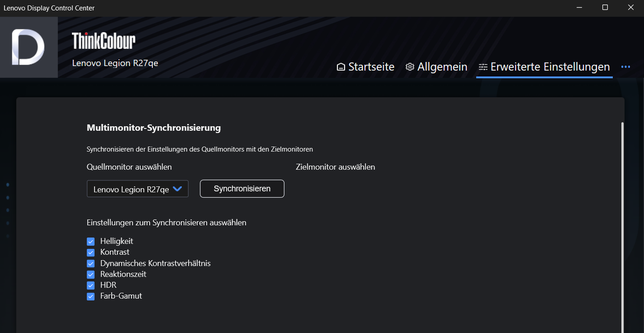Click the monitor name Lenovo Legion R27qe in header
This screenshot has height=333, width=644.
[115, 63]
